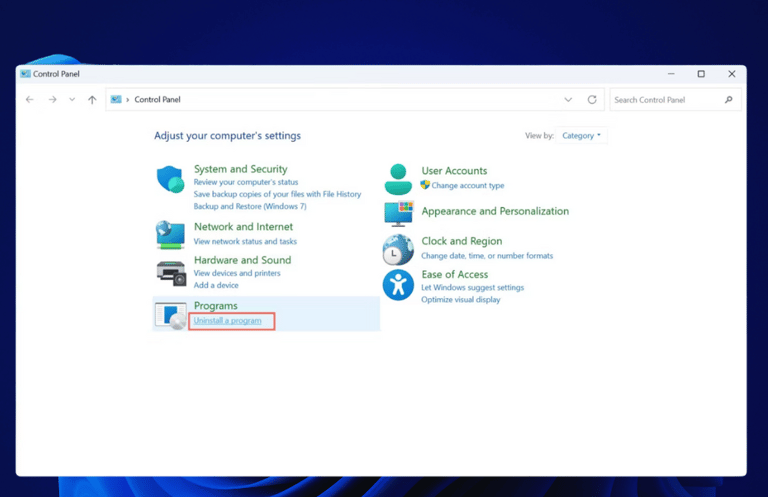Open Ease of Access category
The height and width of the screenshot is (497, 768).
[455, 274]
